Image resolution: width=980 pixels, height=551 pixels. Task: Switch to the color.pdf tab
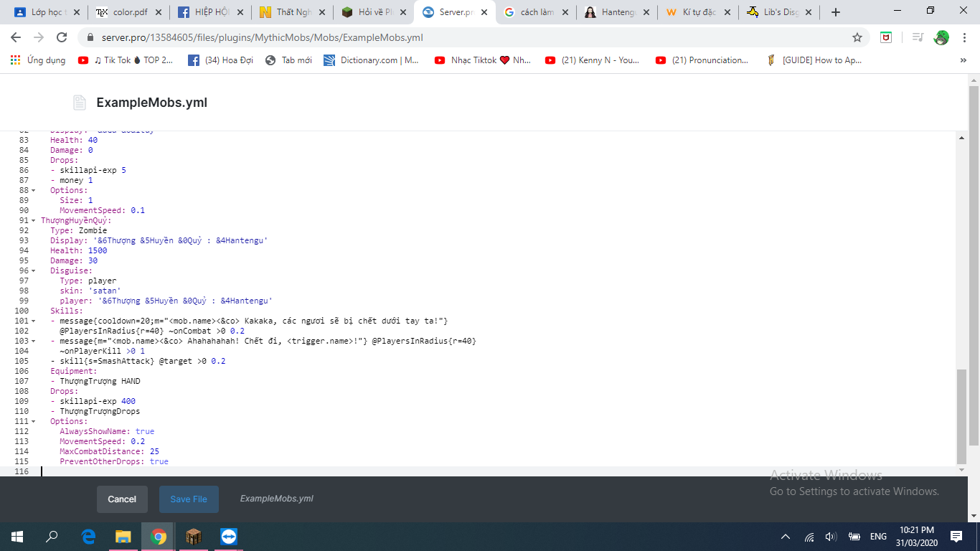(x=130, y=12)
